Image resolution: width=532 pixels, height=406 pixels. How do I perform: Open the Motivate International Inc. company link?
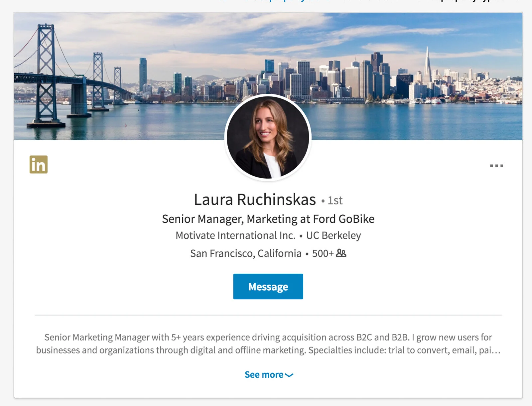point(235,235)
